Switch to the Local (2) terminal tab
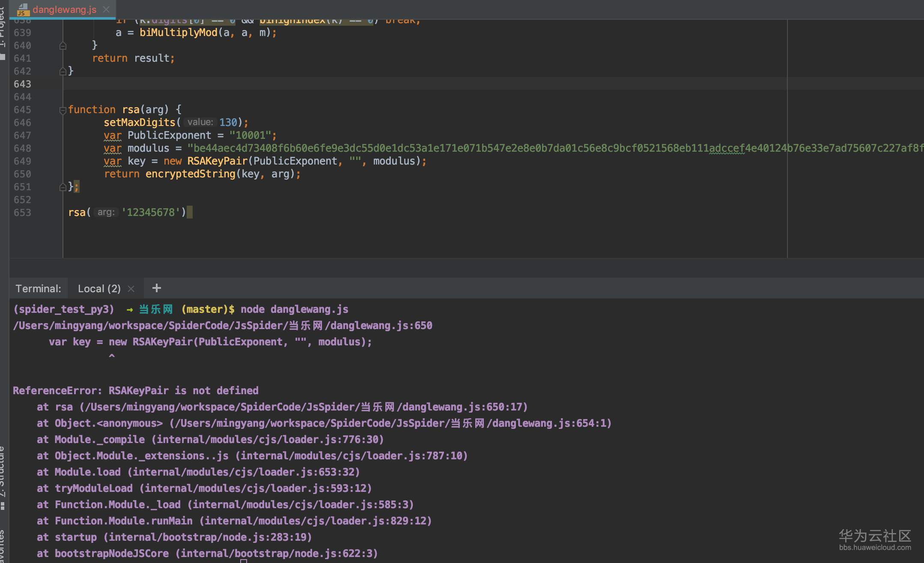The image size is (924, 563). (x=99, y=289)
